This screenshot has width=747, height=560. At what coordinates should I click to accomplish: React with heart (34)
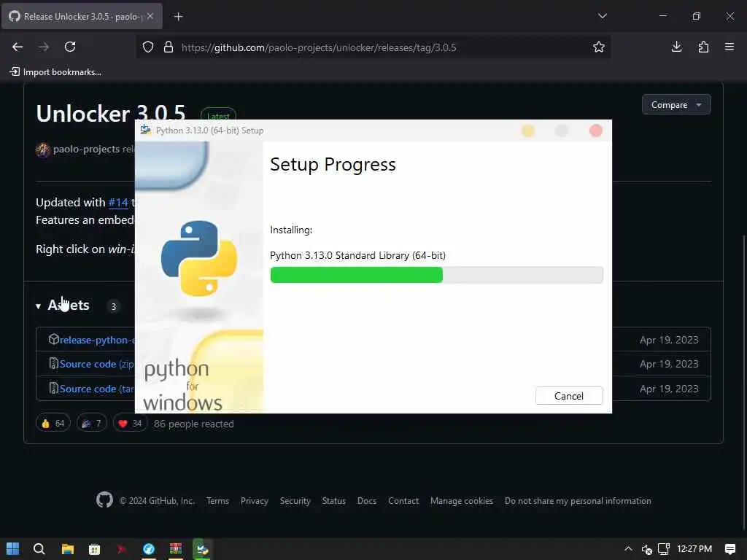coord(130,424)
